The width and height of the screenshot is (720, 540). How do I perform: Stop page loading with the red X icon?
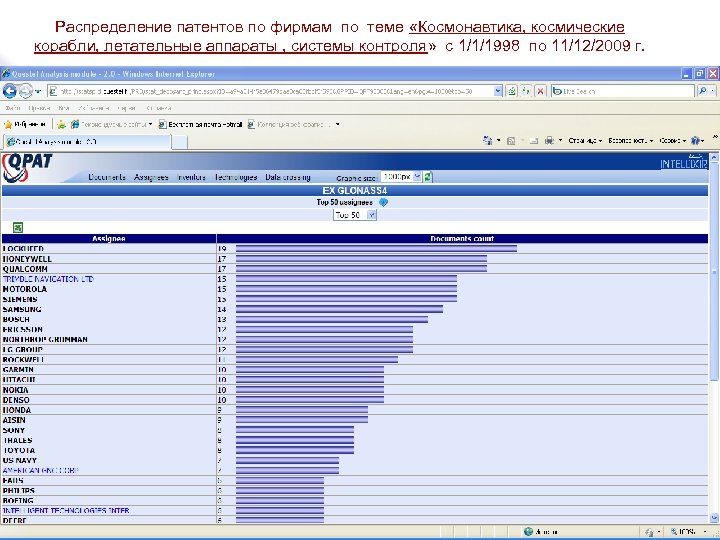(x=540, y=91)
